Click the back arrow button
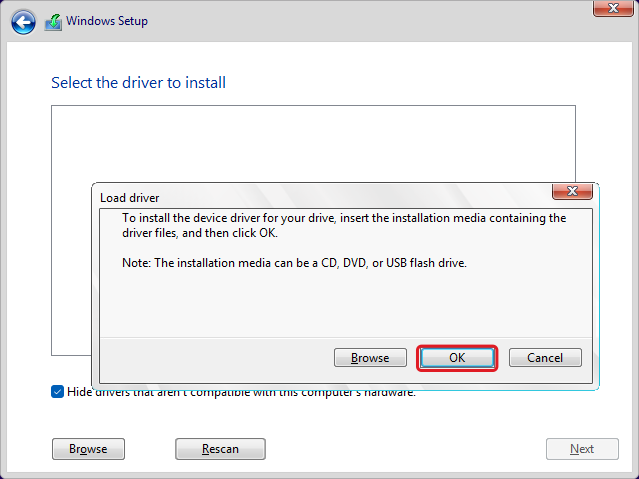 pos(23,21)
